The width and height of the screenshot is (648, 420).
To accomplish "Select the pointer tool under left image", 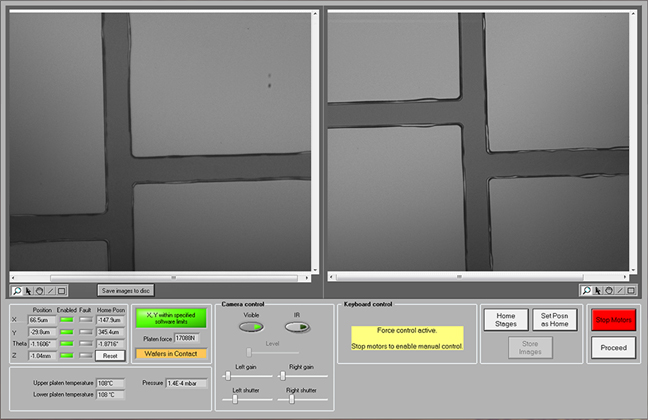I will [x=27, y=290].
